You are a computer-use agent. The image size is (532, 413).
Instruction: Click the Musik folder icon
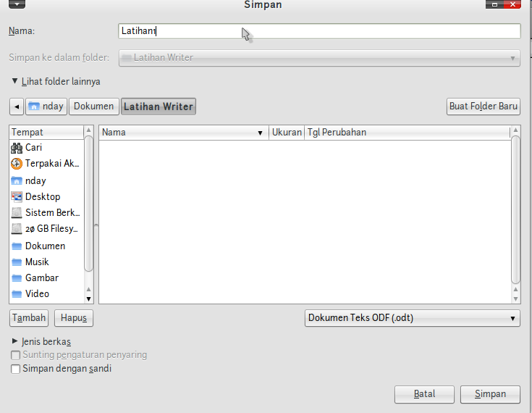pyautogui.click(x=16, y=262)
